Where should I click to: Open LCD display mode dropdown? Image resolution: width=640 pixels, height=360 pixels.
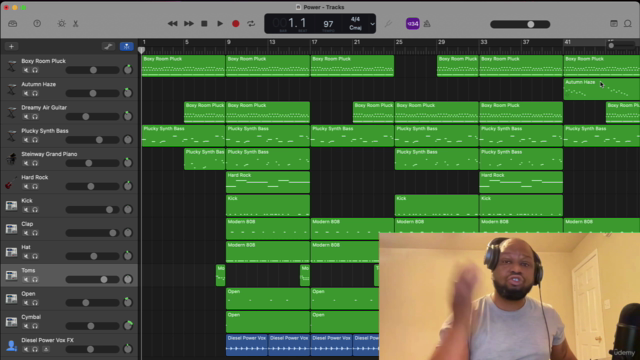coord(372,24)
